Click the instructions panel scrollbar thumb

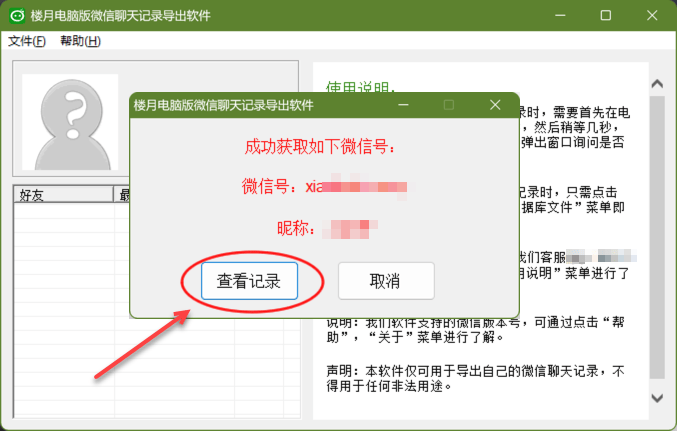657,237
